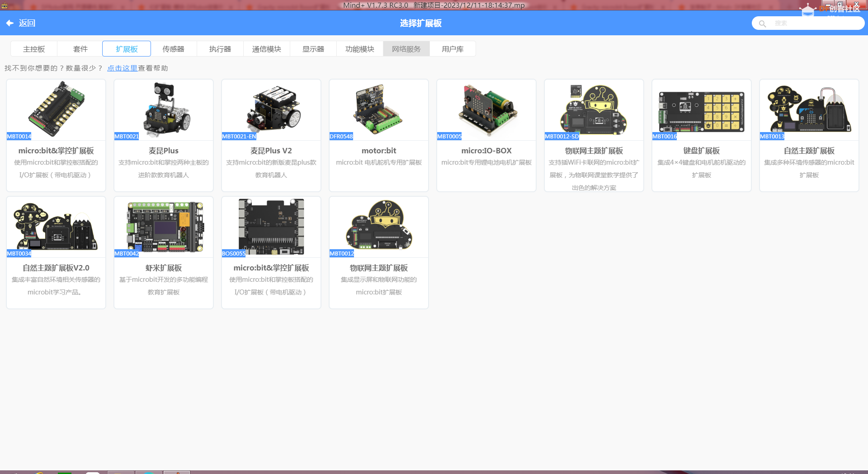Click the MBT0005 product code label

tap(449, 136)
